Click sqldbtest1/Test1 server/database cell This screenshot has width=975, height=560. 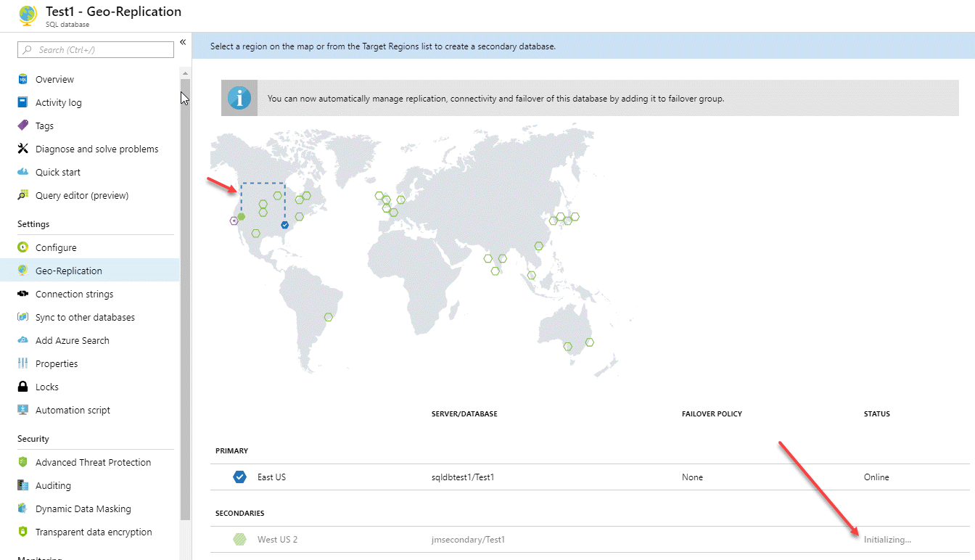[x=463, y=477]
